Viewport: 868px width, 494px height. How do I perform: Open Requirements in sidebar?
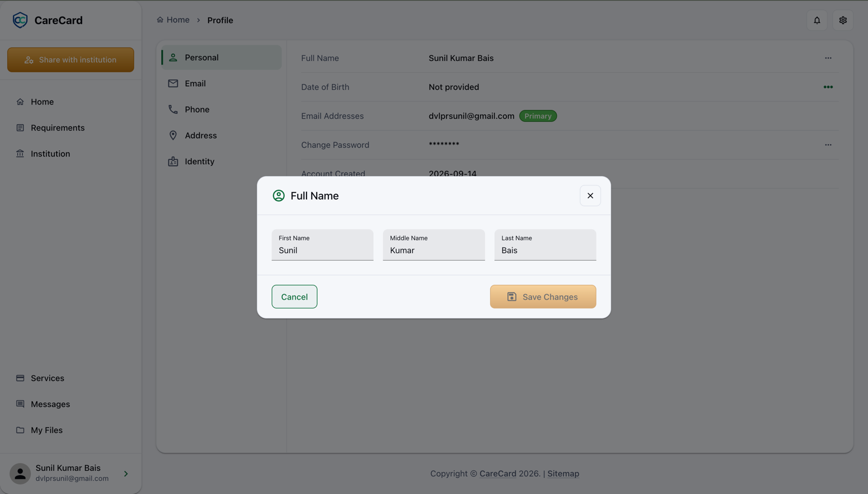pyautogui.click(x=71, y=128)
